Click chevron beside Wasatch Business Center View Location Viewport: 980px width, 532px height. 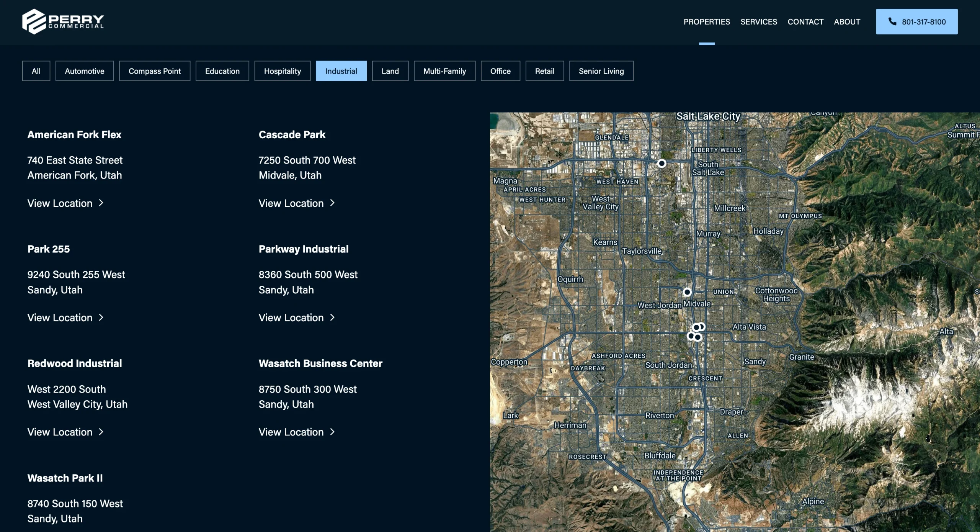tap(332, 432)
